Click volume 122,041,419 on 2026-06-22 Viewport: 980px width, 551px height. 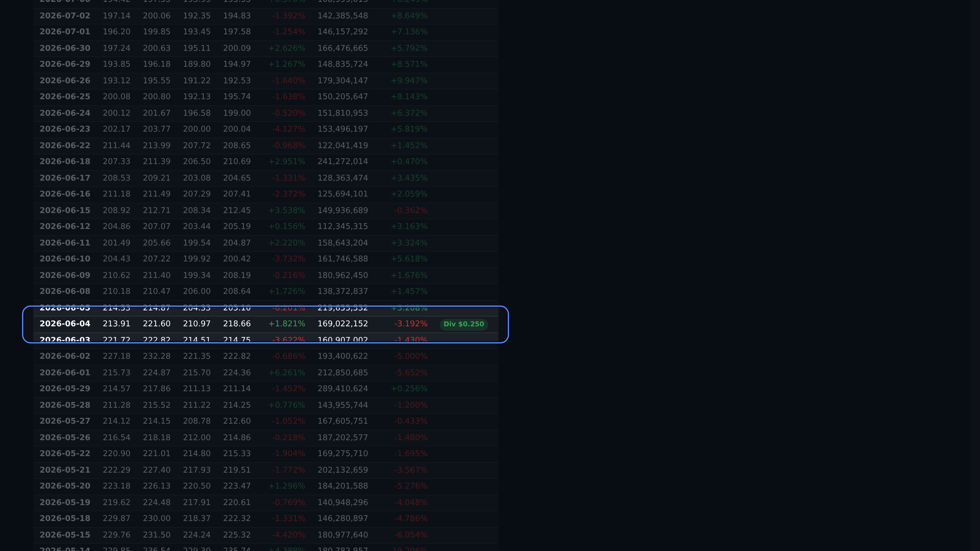[x=343, y=146]
